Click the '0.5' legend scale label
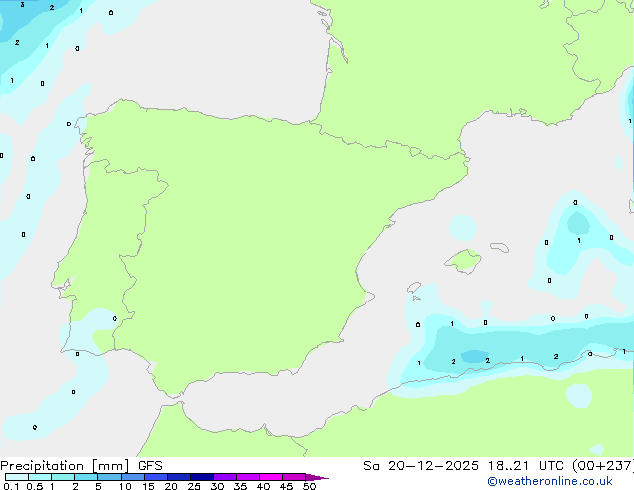This screenshot has width=634, height=490. point(35,486)
